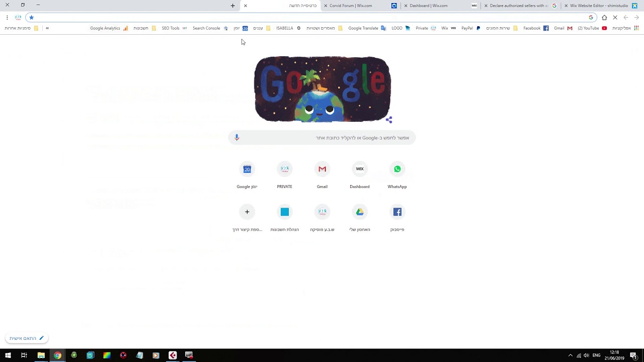Open the LOGO bookmarks folder

pyautogui.click(x=401, y=28)
